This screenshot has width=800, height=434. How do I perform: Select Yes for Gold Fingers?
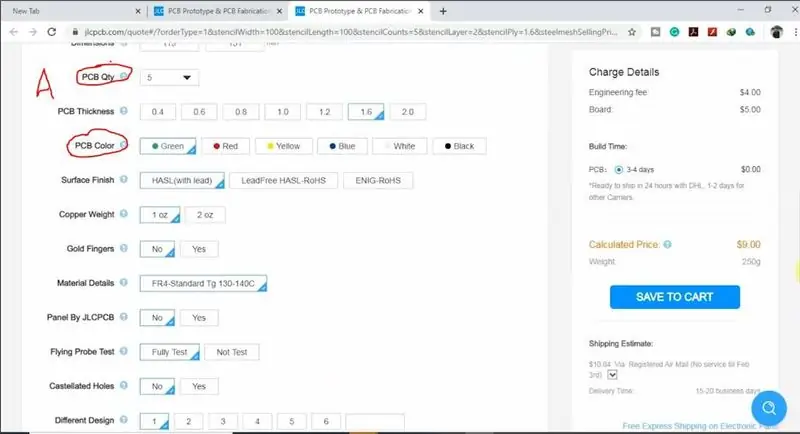199,249
